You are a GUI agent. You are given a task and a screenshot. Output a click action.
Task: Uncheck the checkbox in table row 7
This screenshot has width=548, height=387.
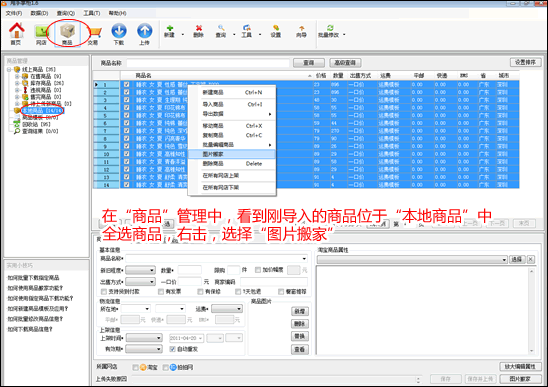(x=127, y=131)
